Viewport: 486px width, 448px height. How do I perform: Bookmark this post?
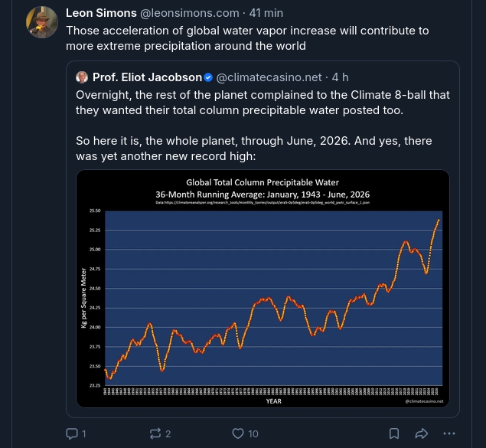point(394,433)
